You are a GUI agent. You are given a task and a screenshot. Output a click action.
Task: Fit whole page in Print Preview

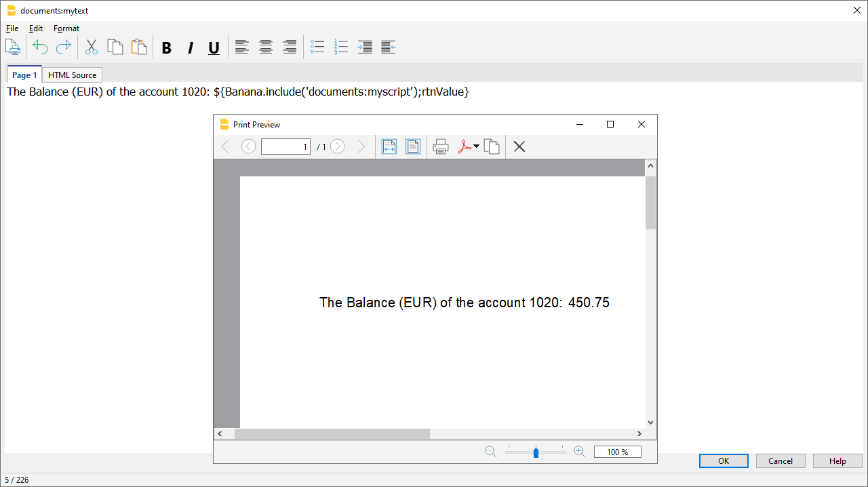[x=413, y=147]
